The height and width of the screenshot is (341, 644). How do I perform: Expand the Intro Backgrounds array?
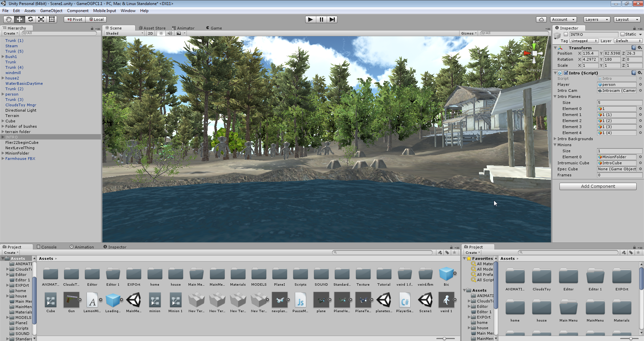[555, 139]
